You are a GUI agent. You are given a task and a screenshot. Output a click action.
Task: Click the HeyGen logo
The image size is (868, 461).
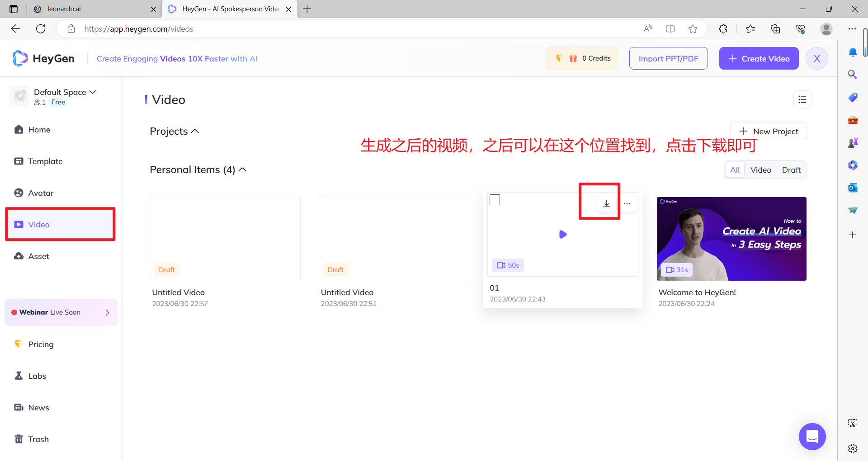43,58
